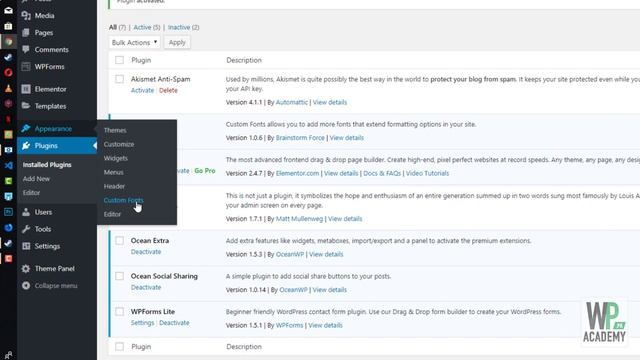View details for Ocean Social Sharing

(x=329, y=290)
